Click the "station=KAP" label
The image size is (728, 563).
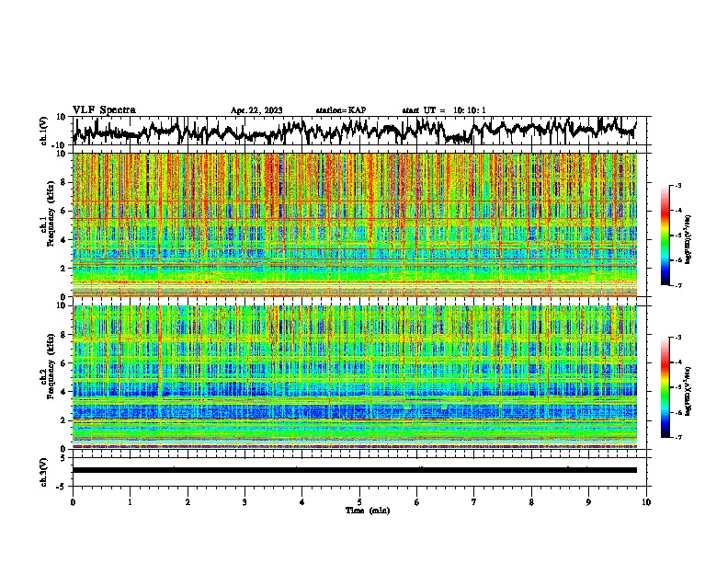point(341,110)
